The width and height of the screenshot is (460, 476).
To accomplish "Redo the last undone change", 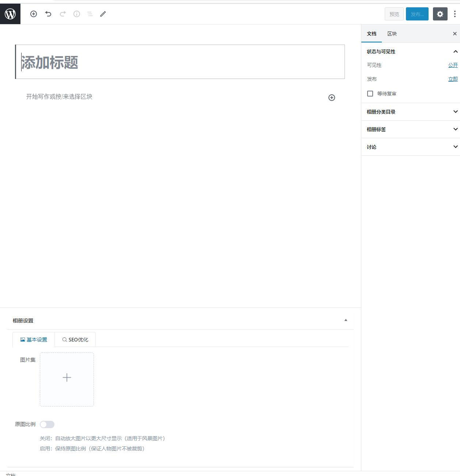I will pyautogui.click(x=63, y=14).
